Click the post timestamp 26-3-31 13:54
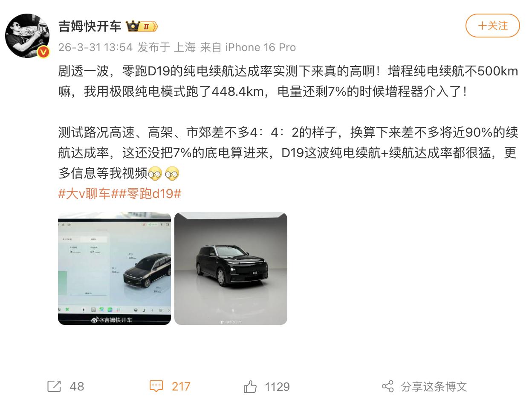 tap(95, 47)
